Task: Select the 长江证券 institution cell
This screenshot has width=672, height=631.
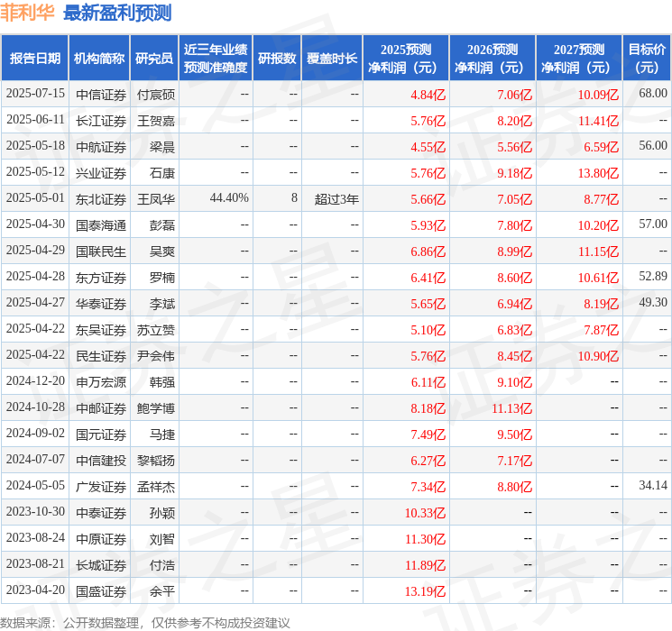Action: click(x=101, y=121)
